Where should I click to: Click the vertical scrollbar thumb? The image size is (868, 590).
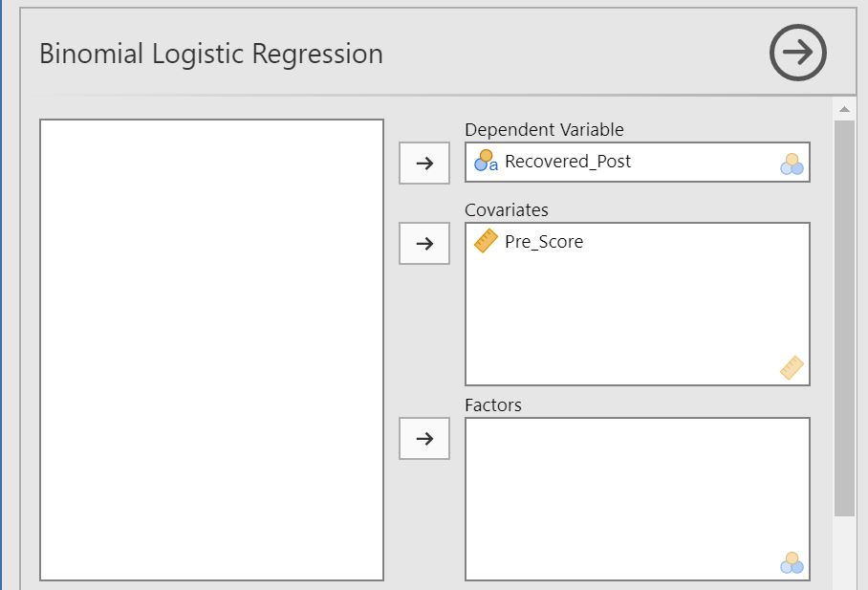844,316
